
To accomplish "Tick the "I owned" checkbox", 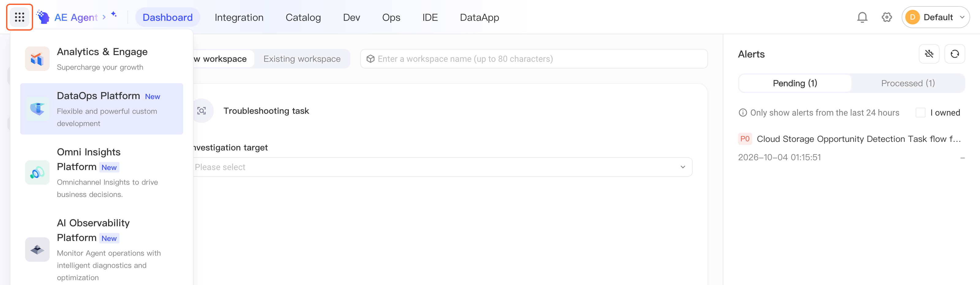I will [920, 113].
